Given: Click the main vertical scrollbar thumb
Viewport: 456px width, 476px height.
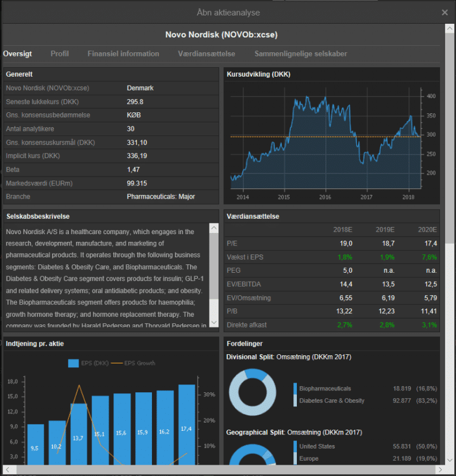Looking at the screenshot, I should pyautogui.click(x=449, y=137).
